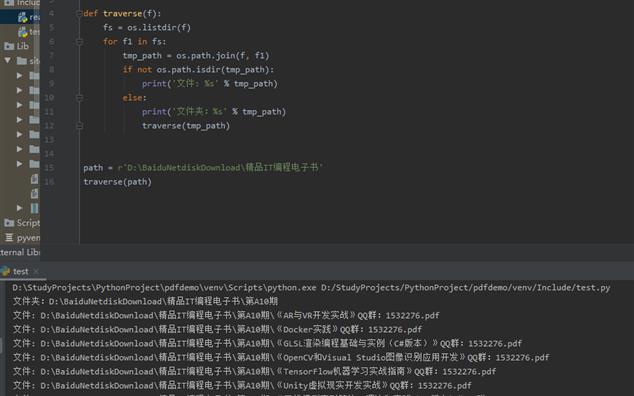
Task: Switch to the 'test' run tab
Action: [20, 271]
